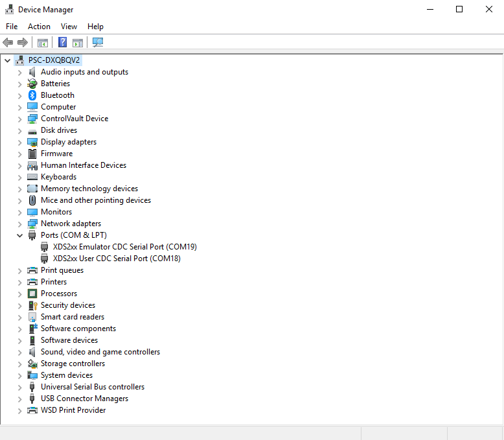Close the Device Manager window

click(489, 9)
